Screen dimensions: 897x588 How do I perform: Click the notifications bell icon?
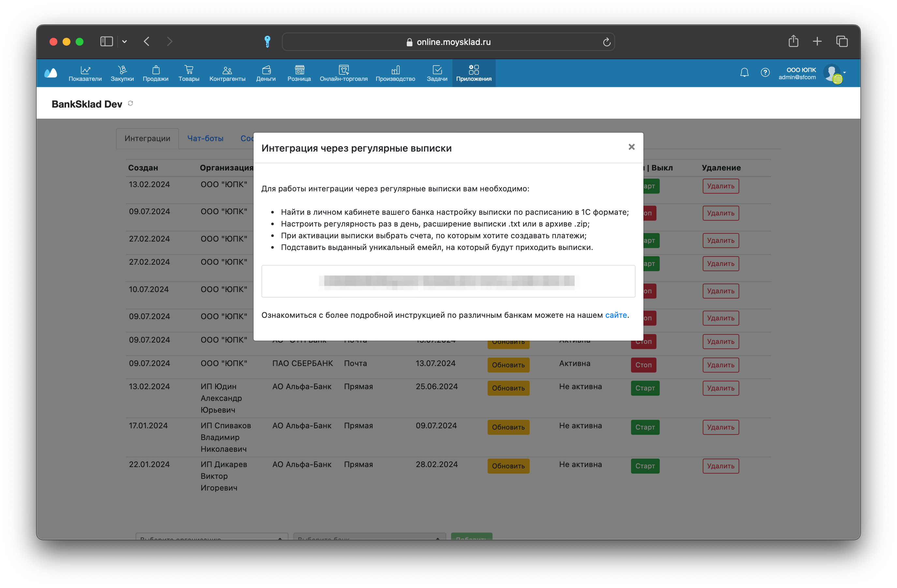[x=744, y=72]
